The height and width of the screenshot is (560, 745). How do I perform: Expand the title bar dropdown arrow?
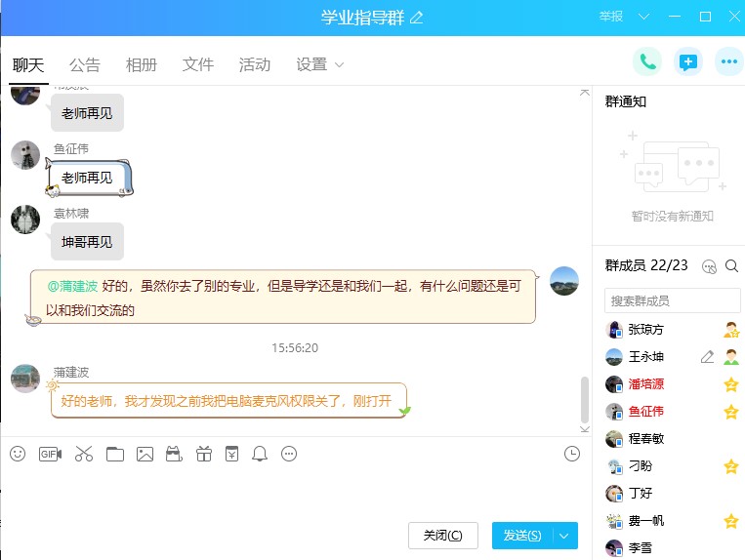[x=642, y=18]
